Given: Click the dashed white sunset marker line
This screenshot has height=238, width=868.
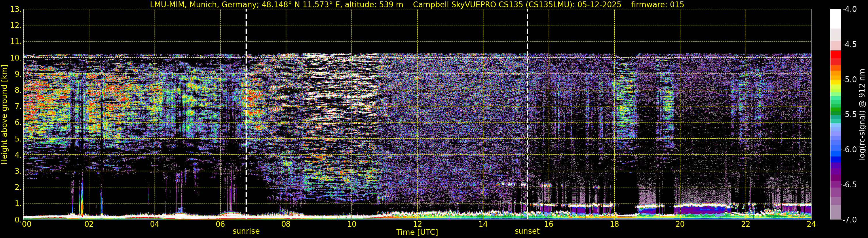Looking at the screenshot, I should (x=527, y=115).
